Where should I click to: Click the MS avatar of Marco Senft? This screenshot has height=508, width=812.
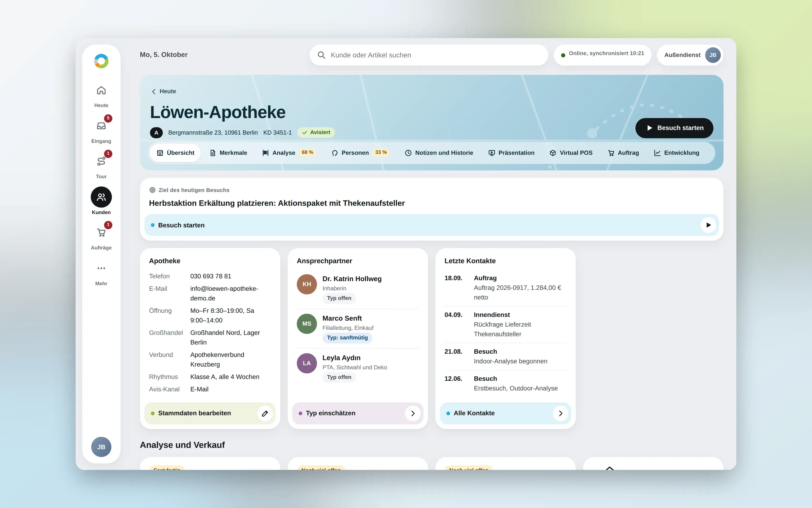pyautogui.click(x=307, y=324)
